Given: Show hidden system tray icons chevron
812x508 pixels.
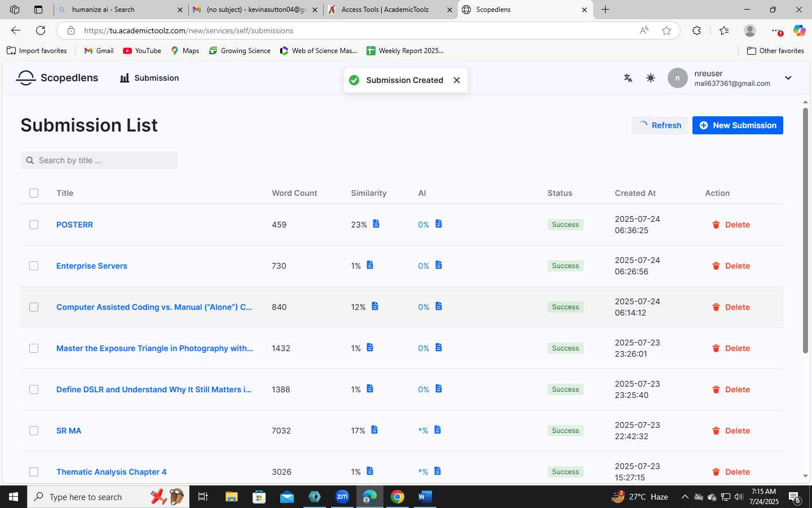Looking at the screenshot, I should (685, 497).
